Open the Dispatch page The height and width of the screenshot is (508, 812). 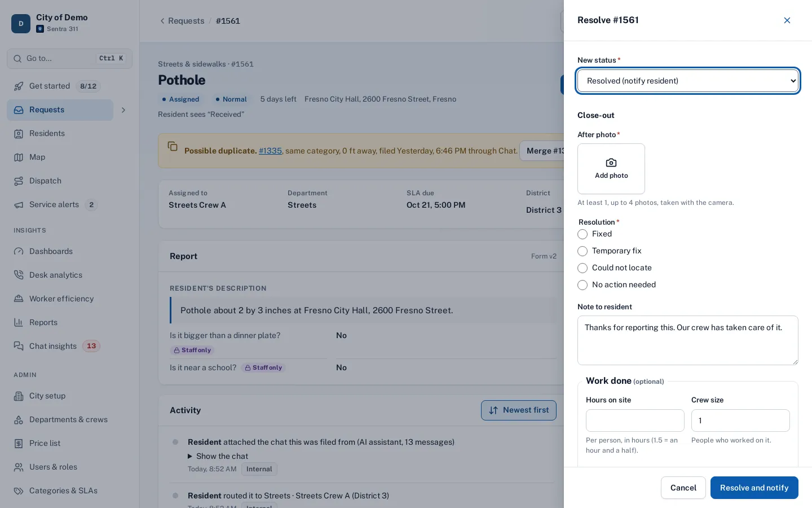pos(60,181)
